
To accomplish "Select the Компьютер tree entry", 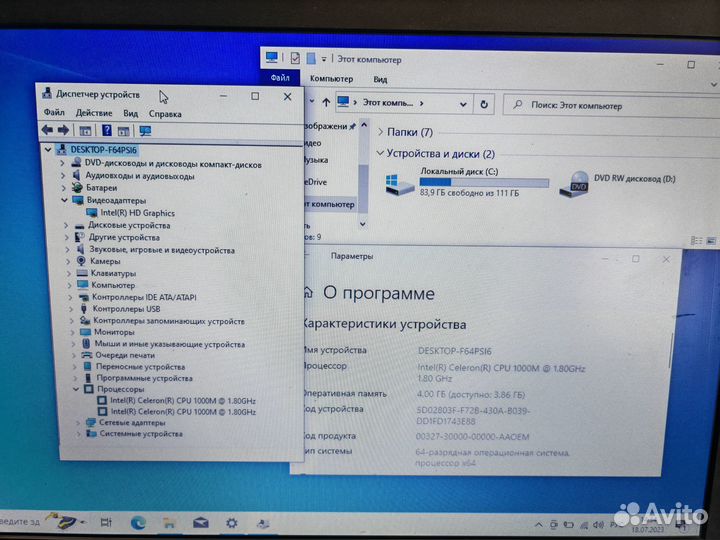I will point(113,285).
